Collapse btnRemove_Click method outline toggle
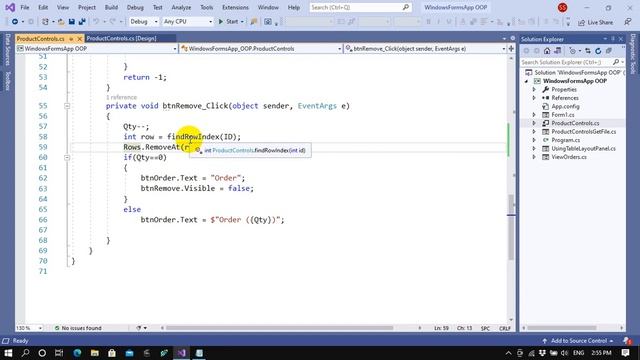 [67, 106]
